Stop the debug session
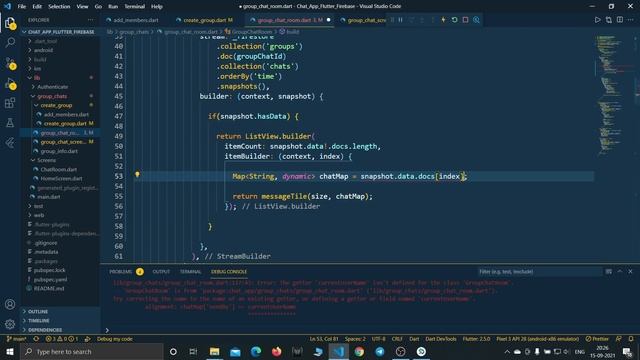This screenshot has width=640, height=360. click(x=465, y=20)
